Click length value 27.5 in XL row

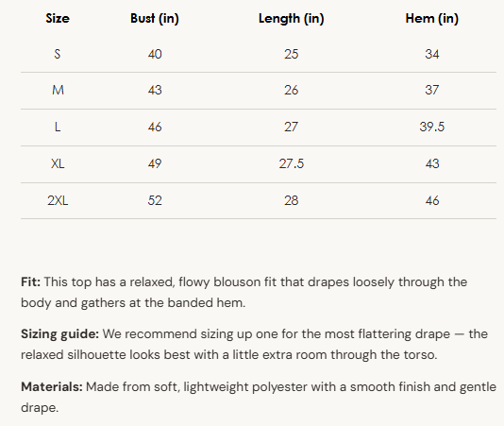292,163
